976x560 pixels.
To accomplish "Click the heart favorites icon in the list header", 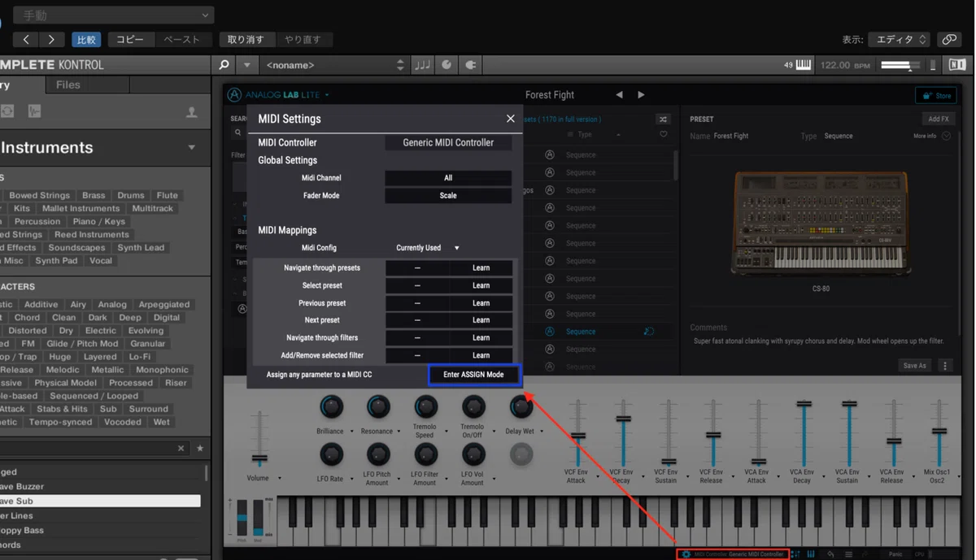I will (664, 135).
